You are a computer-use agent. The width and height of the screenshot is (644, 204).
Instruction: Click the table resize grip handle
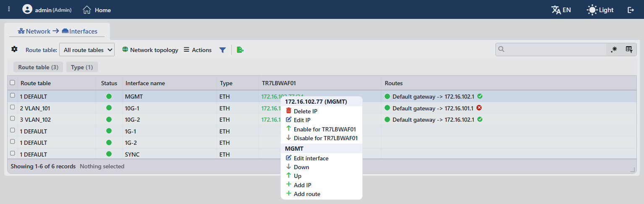(633, 170)
